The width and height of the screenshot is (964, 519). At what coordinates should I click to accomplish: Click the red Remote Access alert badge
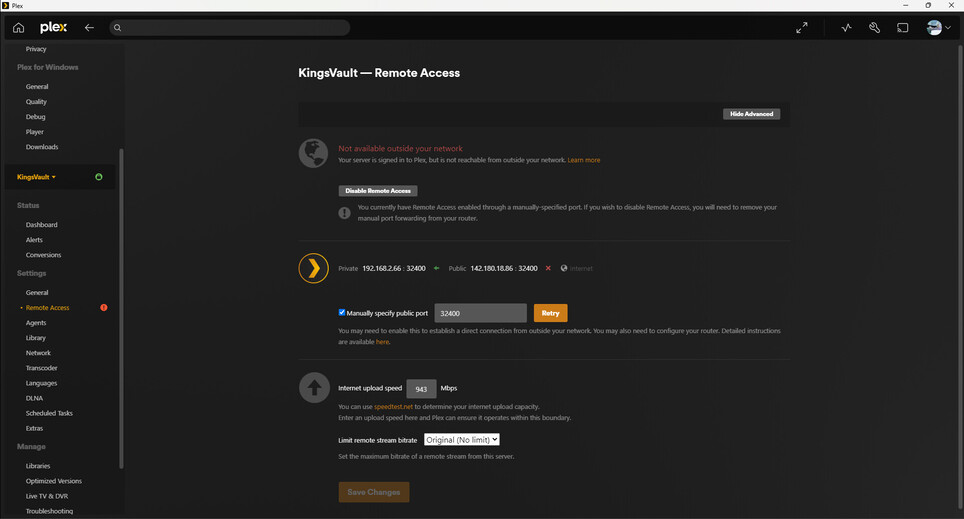[x=104, y=307]
